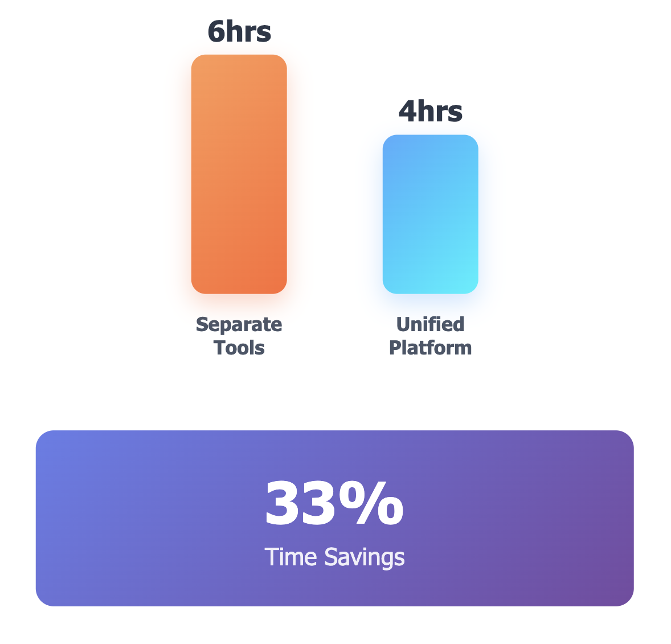
Task: Click the word Unified
Action: point(430,324)
